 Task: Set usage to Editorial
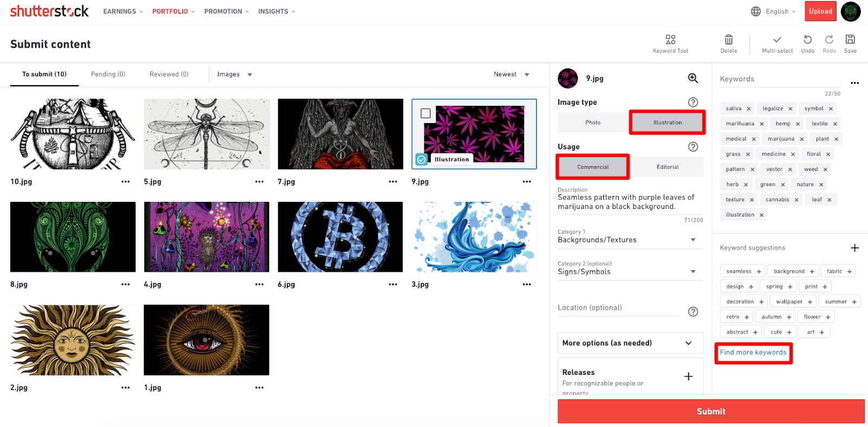coord(668,167)
